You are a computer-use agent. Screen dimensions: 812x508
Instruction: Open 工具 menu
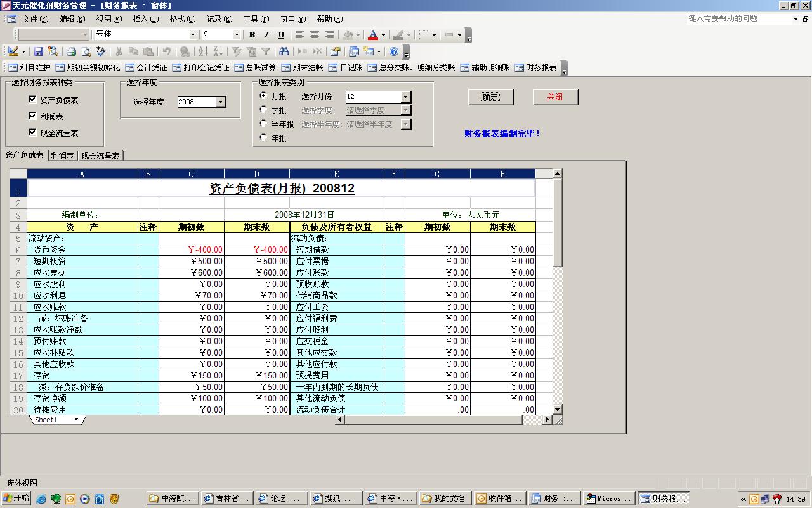(256, 19)
